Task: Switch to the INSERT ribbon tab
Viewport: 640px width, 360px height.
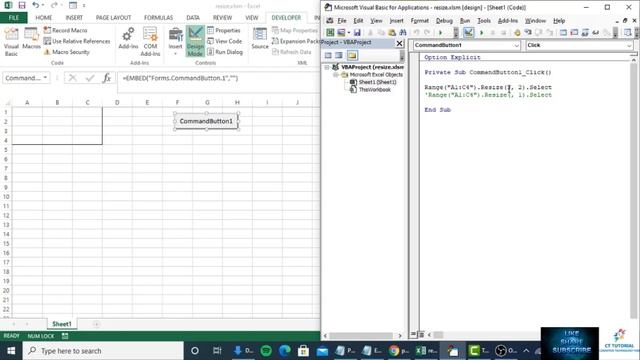Action: pyautogui.click(x=74, y=18)
